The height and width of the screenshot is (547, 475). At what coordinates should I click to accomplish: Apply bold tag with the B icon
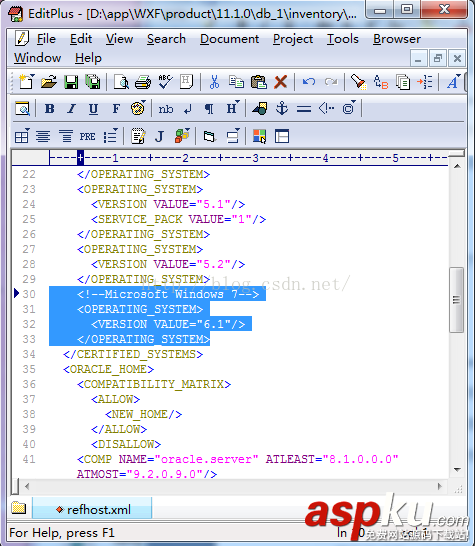(x=50, y=109)
